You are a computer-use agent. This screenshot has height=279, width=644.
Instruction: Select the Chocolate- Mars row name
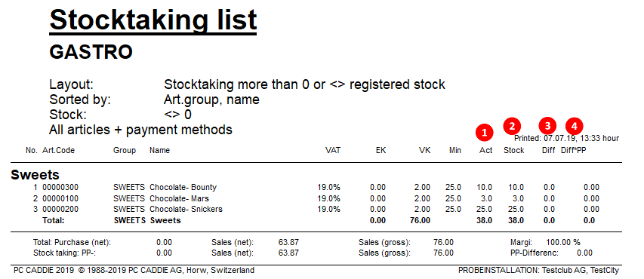[x=179, y=198]
